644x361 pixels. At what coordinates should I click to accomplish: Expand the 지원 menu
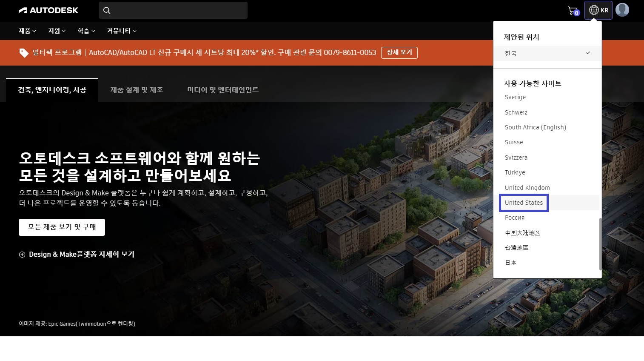point(57,31)
